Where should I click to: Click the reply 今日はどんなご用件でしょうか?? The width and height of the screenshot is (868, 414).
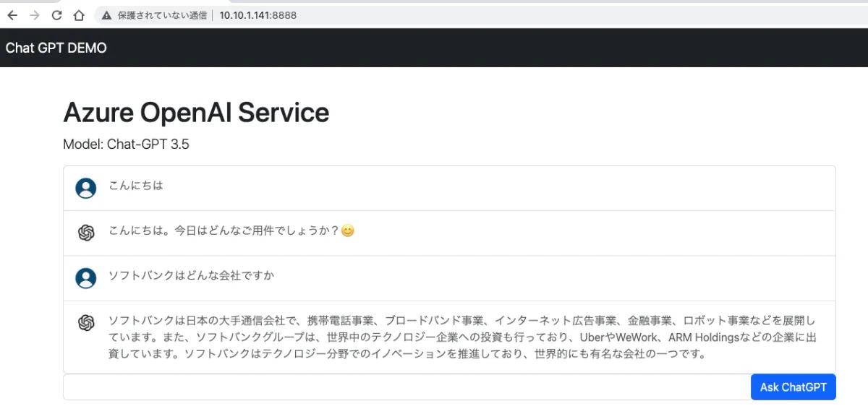257,231
